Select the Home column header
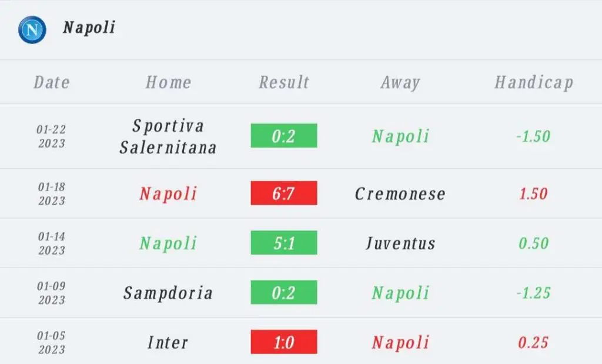The image size is (602, 364). tap(168, 82)
